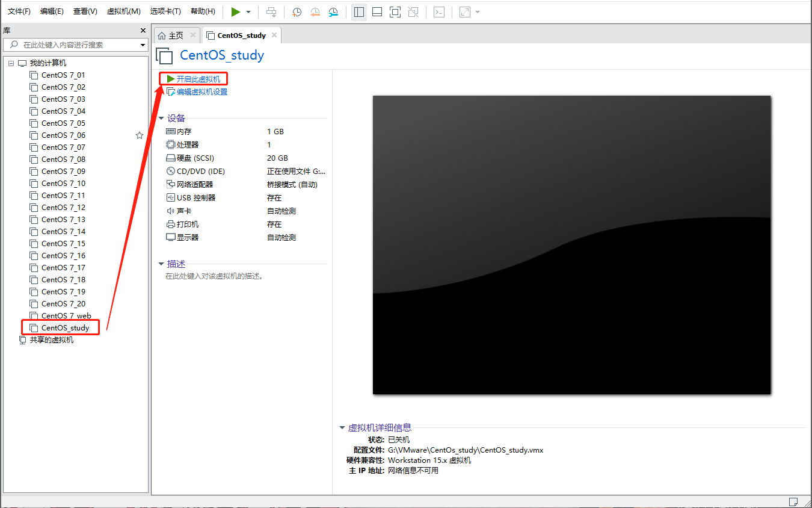Open the 虚拟机(M) menu
Image resolution: width=812 pixels, height=508 pixels.
click(123, 11)
